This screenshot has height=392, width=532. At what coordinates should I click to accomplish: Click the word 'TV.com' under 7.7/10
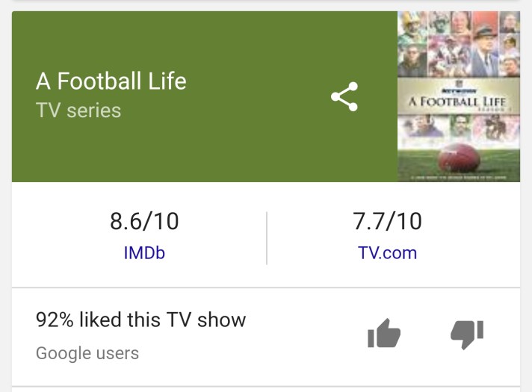point(387,252)
